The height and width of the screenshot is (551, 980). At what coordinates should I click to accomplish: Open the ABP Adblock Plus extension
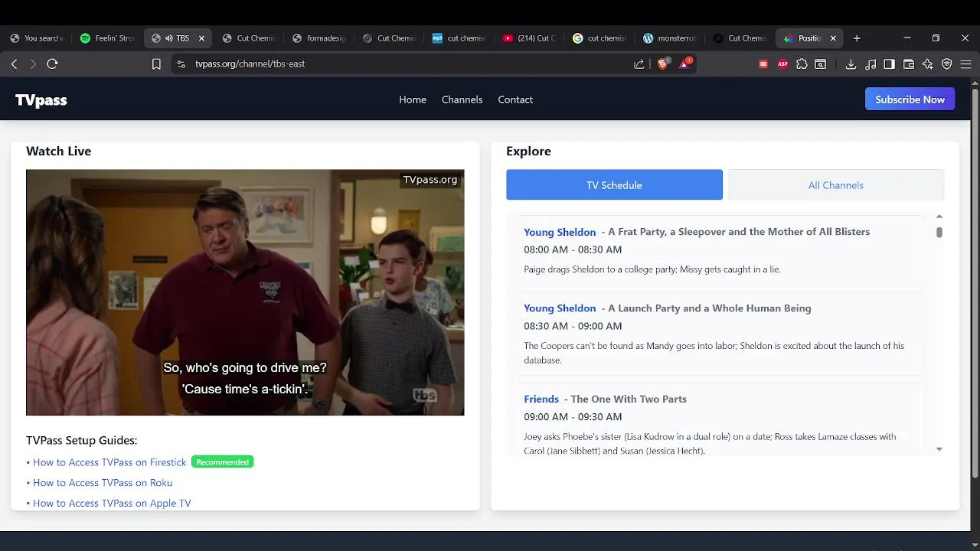point(782,64)
